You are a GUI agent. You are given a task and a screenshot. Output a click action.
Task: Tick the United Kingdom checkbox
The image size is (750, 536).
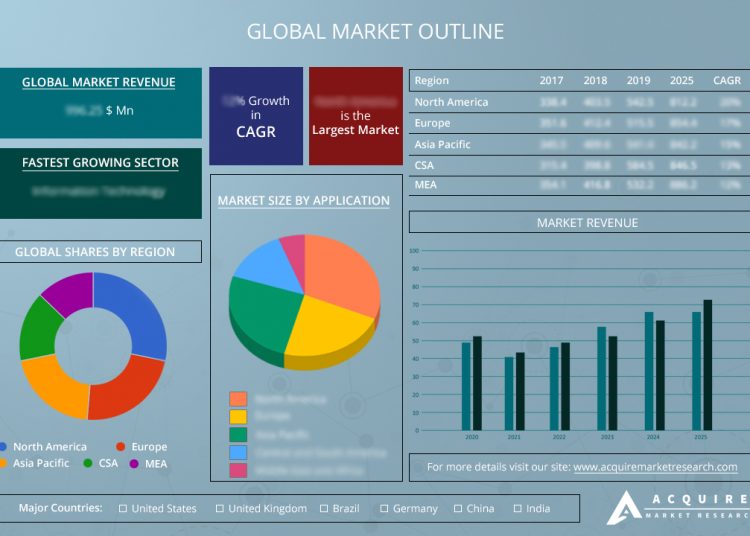[x=220, y=509]
